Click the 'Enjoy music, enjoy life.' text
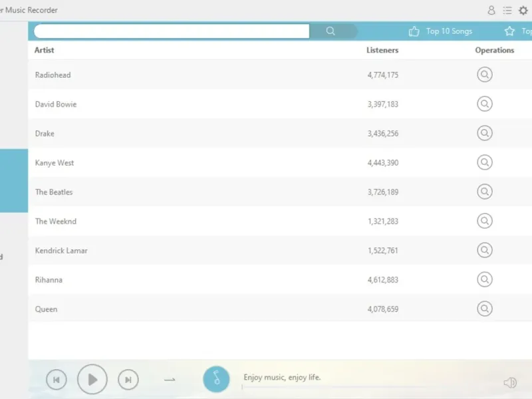The height and width of the screenshot is (399, 532). coord(282,377)
